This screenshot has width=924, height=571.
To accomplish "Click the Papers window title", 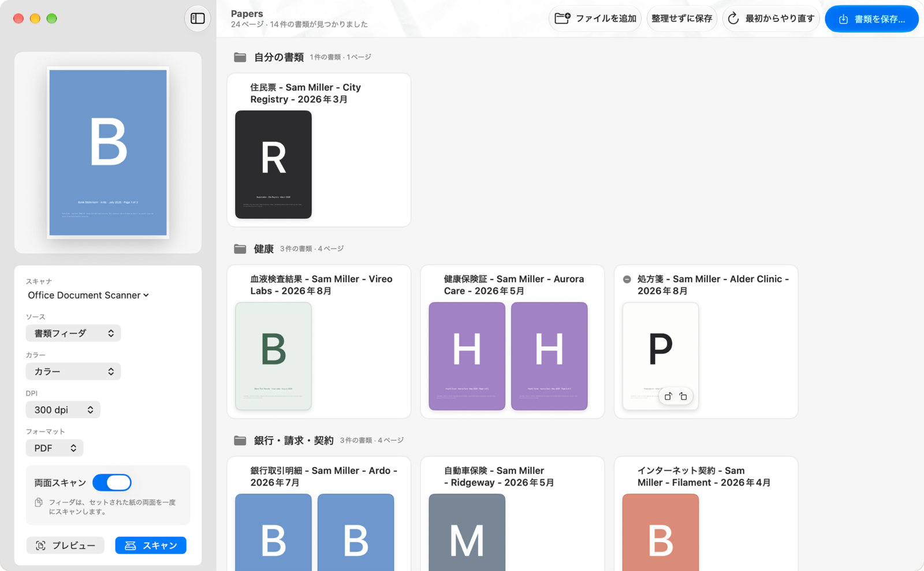I will click(247, 13).
